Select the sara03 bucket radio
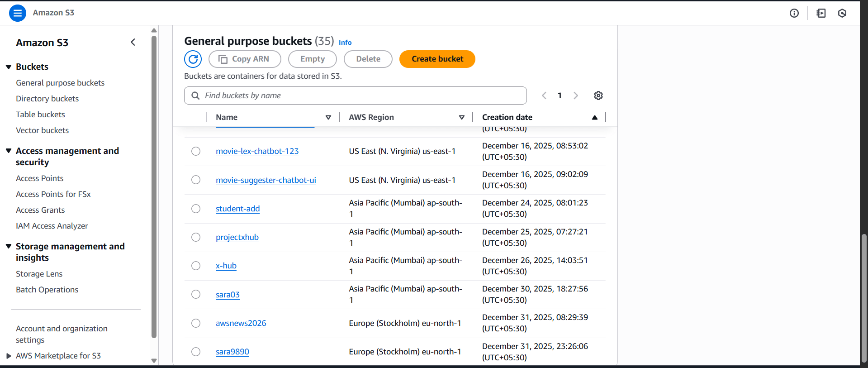The width and height of the screenshot is (868, 368). click(x=196, y=294)
